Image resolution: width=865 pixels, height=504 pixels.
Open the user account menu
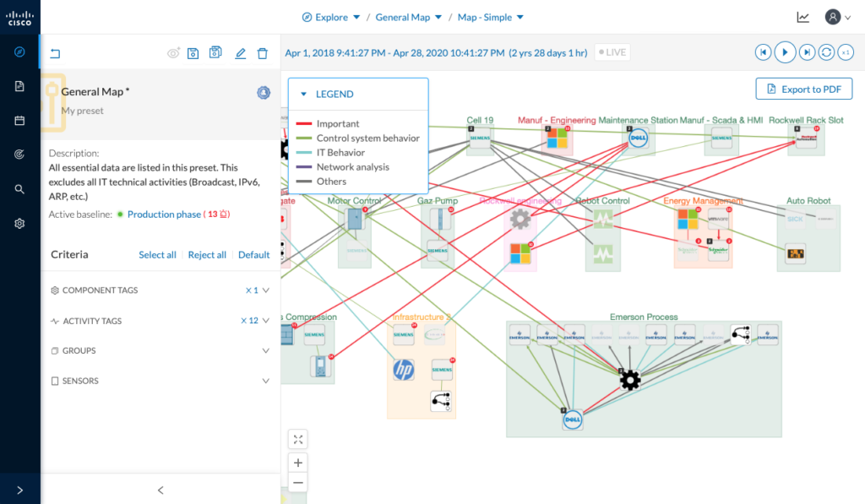point(837,17)
